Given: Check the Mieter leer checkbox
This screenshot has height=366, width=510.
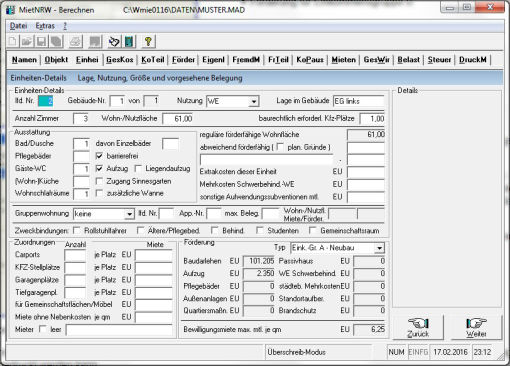Looking at the screenshot, I should (x=43, y=329).
